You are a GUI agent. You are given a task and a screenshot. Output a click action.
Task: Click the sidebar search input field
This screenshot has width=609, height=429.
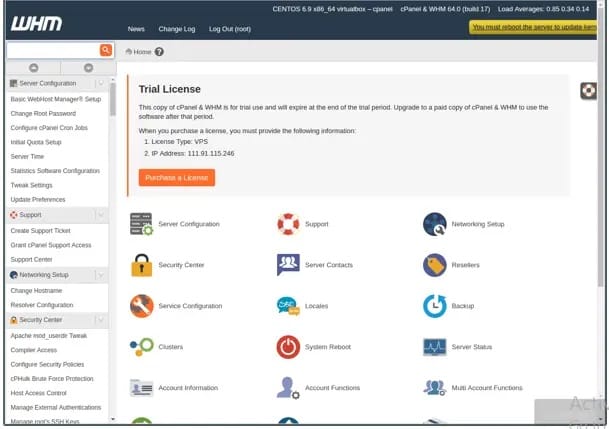[53, 50]
